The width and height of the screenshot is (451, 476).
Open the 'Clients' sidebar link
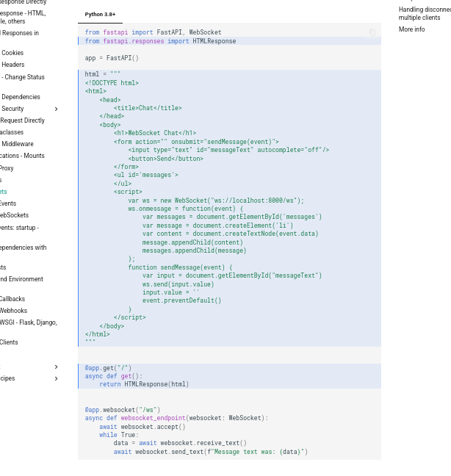click(9, 342)
